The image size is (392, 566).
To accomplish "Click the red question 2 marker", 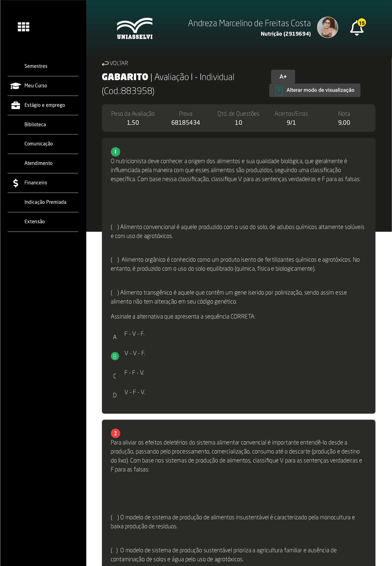I will (x=115, y=433).
